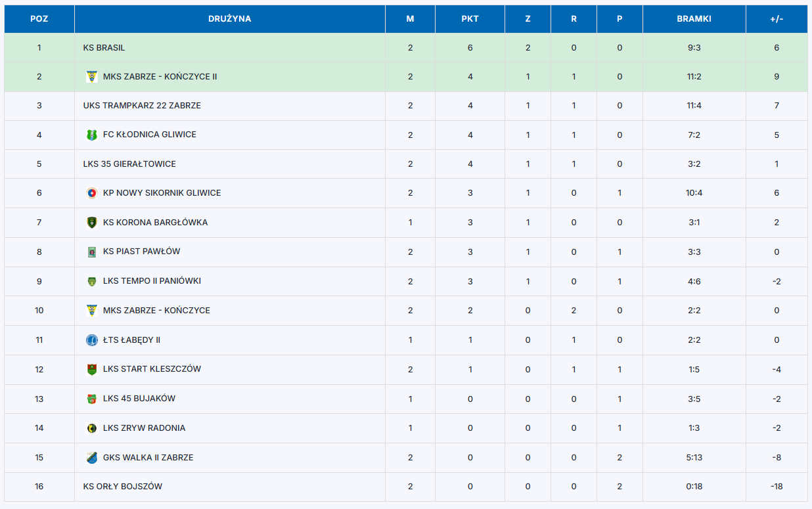Open LKS 35 Gierałtowice team link

click(129, 164)
